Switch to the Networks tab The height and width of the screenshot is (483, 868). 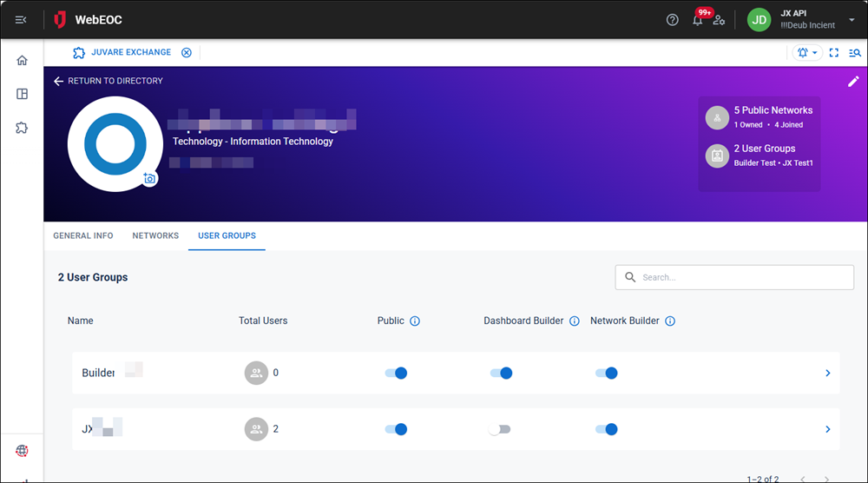pos(155,236)
